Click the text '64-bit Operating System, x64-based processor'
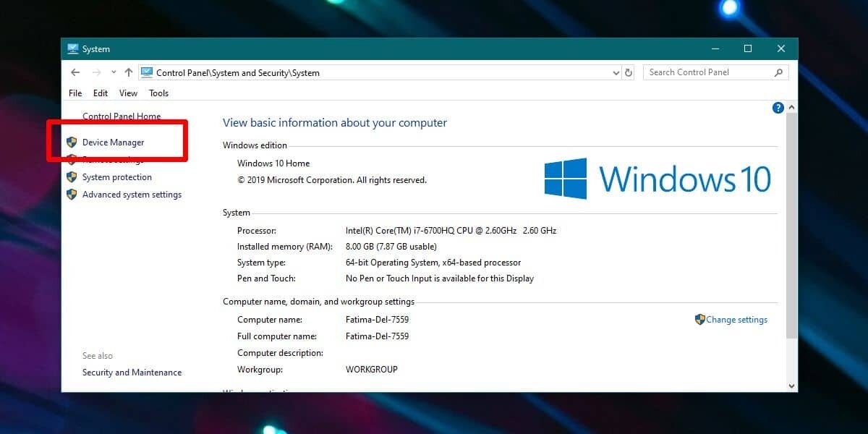 click(x=433, y=263)
